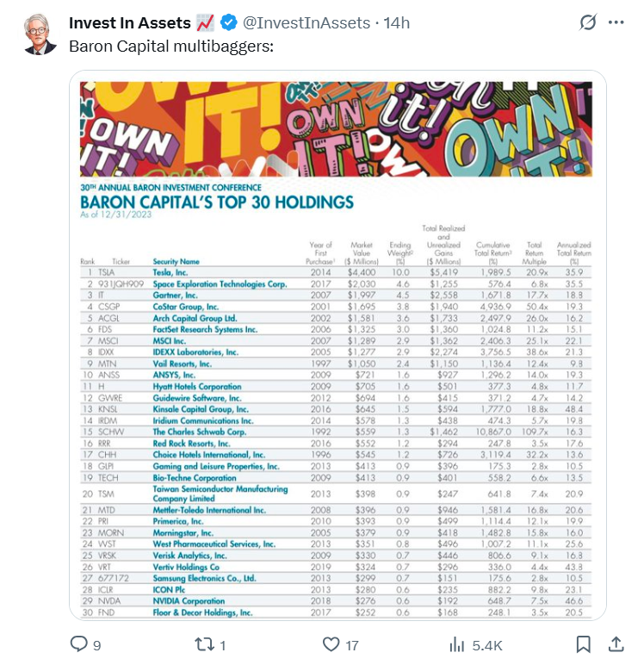This screenshot has width=644, height=665.
Task: Click the Invest In Assets display name
Action: coord(130,23)
